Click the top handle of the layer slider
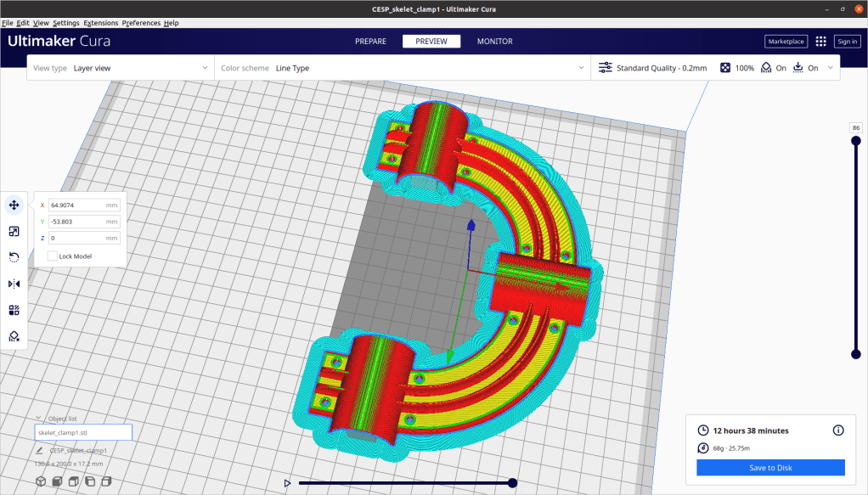 point(855,141)
